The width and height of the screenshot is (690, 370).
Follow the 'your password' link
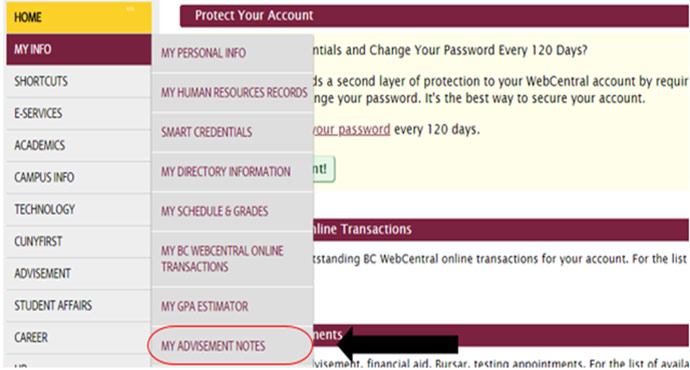[351, 129]
